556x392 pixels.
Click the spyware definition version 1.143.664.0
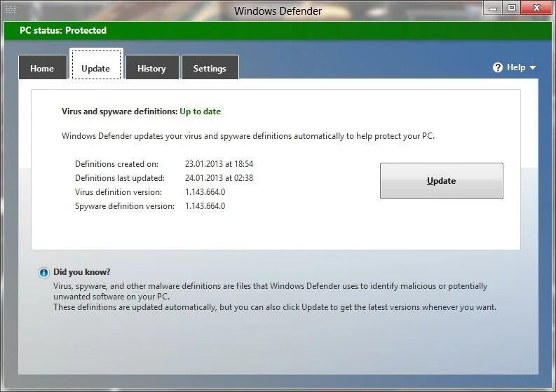pos(205,206)
